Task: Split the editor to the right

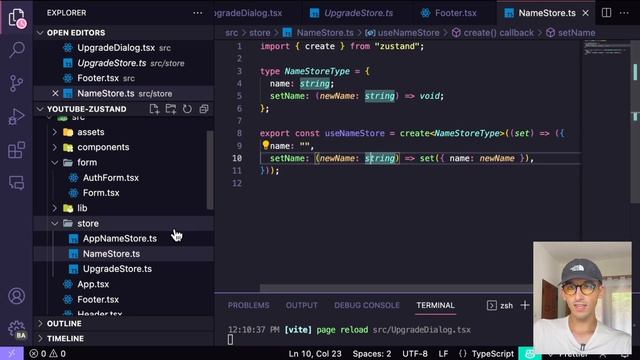Action: (607, 13)
